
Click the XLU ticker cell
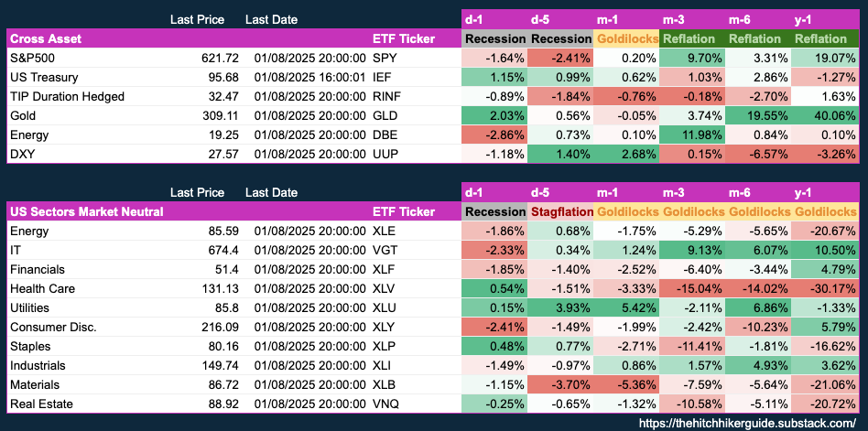coord(386,307)
